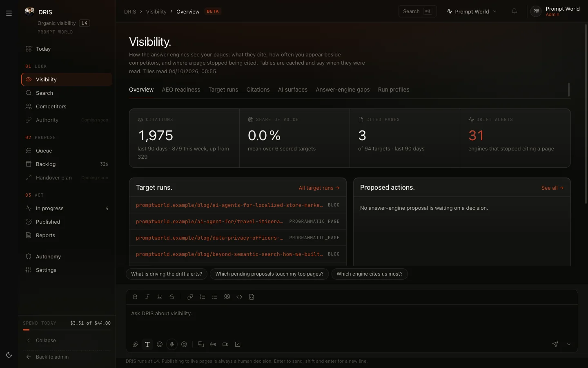Screen dimensions: 588x368
Task: Insert a mention with the @ icon
Action: (184, 344)
